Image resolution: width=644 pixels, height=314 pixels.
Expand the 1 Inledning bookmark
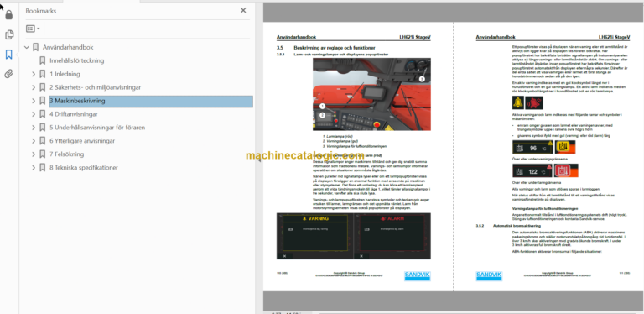click(34, 74)
